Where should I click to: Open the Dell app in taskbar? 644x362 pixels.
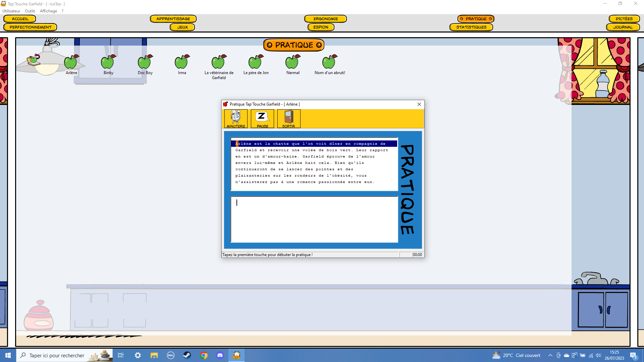tap(170, 355)
